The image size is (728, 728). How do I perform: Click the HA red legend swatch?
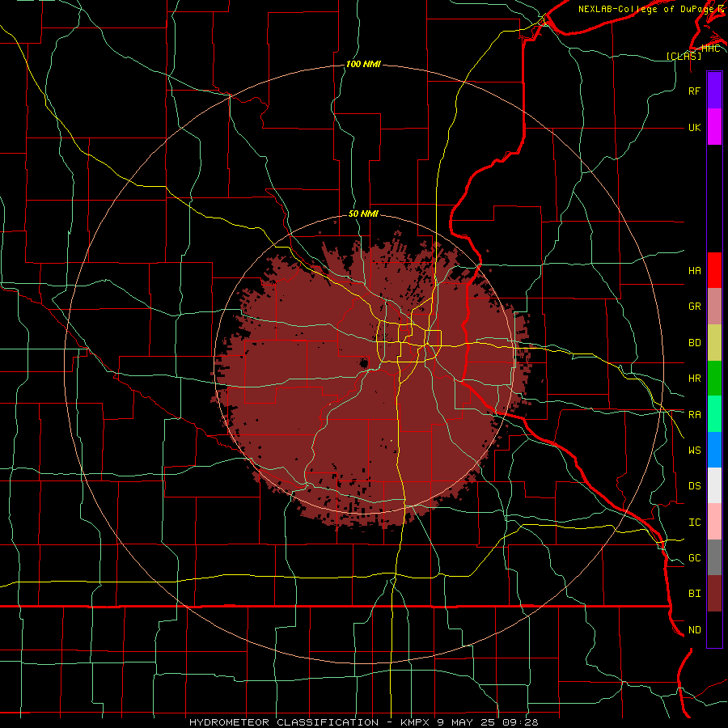click(714, 270)
